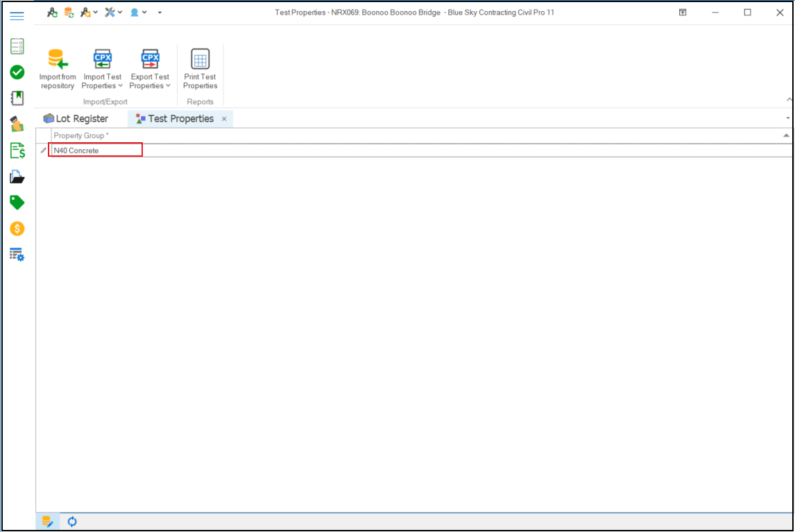Click the refresh icon in bottom status bar

pyautogui.click(x=72, y=522)
